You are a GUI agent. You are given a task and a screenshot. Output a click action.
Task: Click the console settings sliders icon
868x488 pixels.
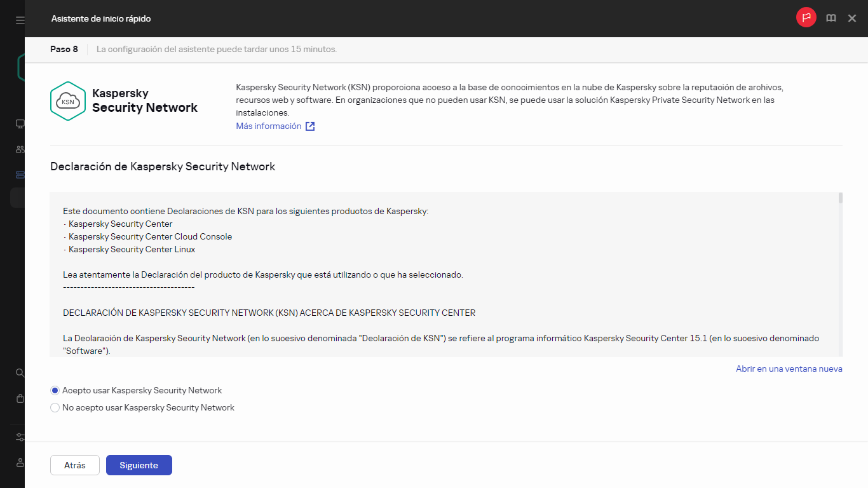click(19, 437)
